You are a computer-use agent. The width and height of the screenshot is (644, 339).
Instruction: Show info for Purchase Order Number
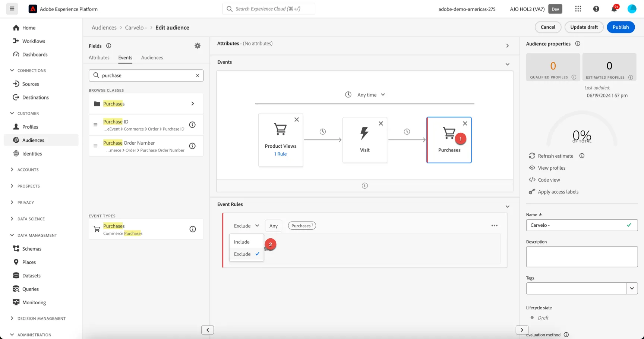pyautogui.click(x=192, y=146)
